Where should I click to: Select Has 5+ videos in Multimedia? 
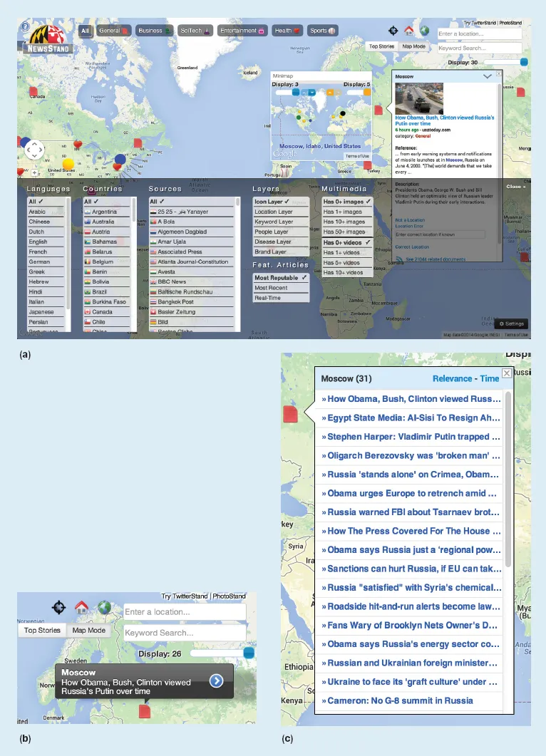[x=347, y=263]
